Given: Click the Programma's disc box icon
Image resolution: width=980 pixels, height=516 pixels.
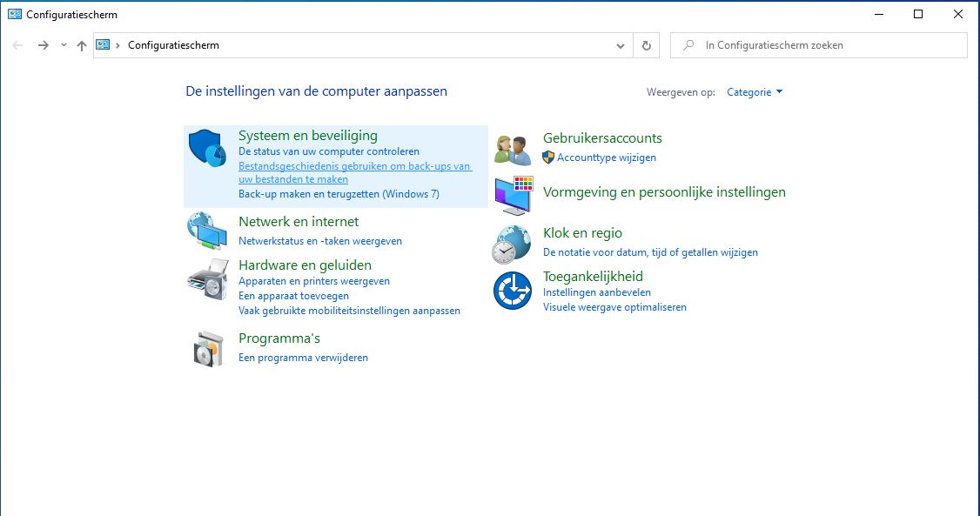Looking at the screenshot, I should point(208,349).
